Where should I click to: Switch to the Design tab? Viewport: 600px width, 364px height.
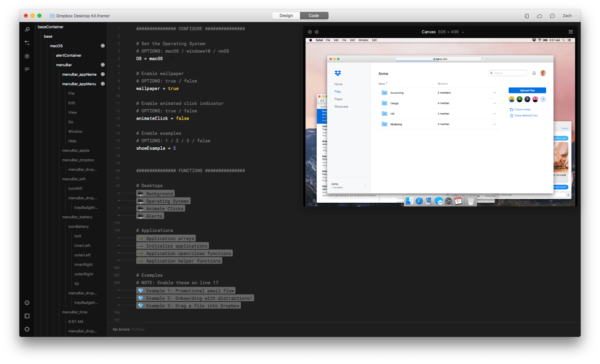tap(286, 16)
